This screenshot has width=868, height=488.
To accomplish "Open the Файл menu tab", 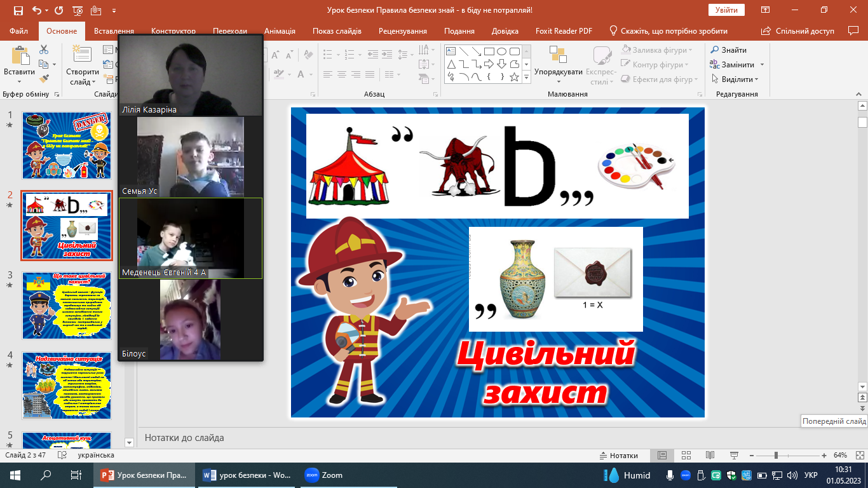I will [19, 31].
